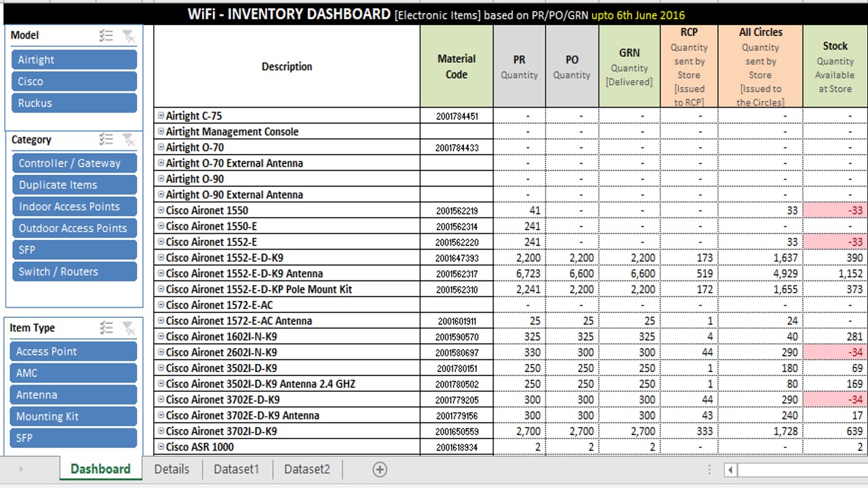Select material code 2001618934 cell
This screenshot has width=868, height=488.
click(456, 447)
